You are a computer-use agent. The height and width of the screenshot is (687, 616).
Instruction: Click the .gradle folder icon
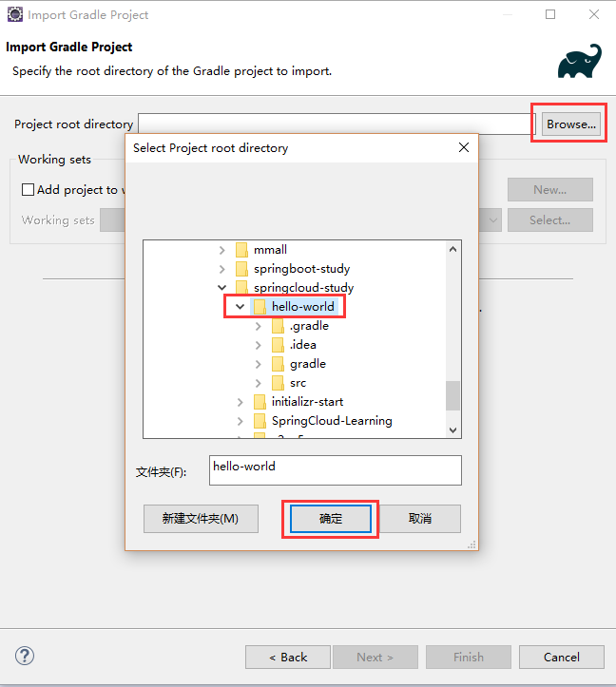tap(278, 326)
